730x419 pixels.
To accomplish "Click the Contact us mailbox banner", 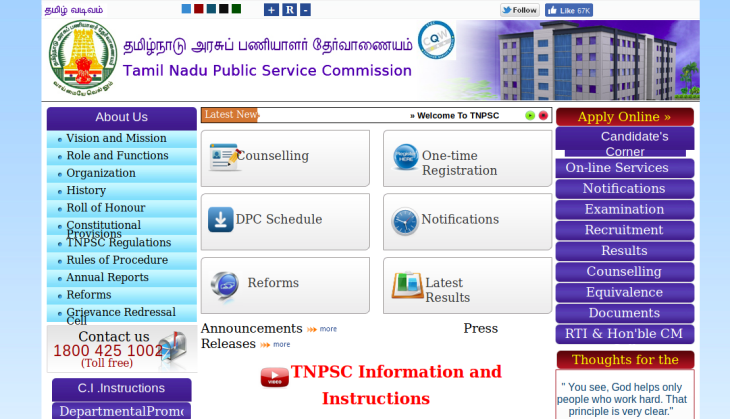I will [122, 349].
